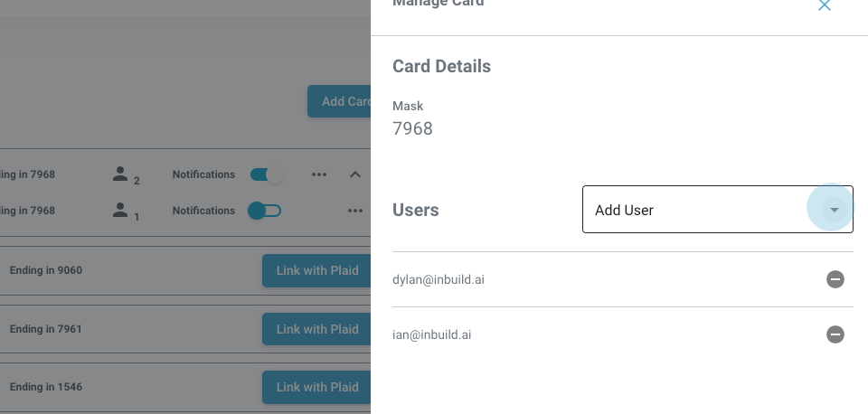This screenshot has width=868, height=414.
Task: Link card ending in 9060 with Plaid
Action: tap(316, 270)
